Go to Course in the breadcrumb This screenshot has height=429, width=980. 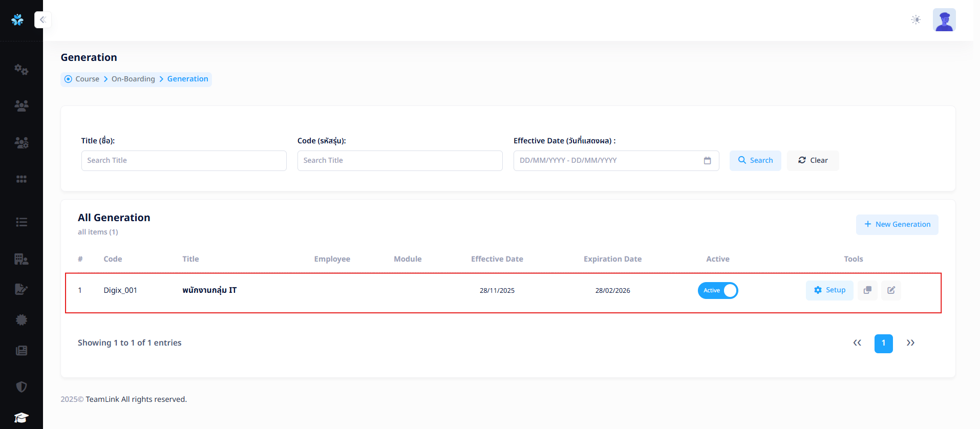click(87, 79)
